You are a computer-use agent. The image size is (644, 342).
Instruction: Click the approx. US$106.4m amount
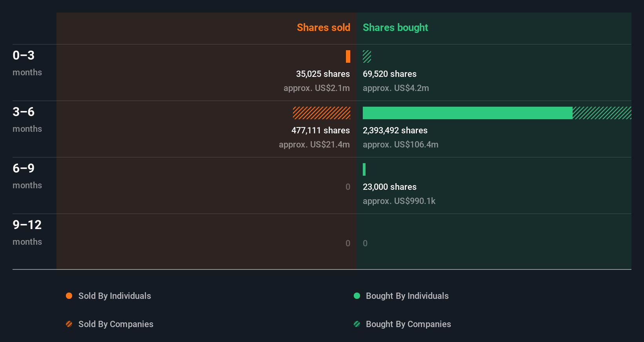400,145
